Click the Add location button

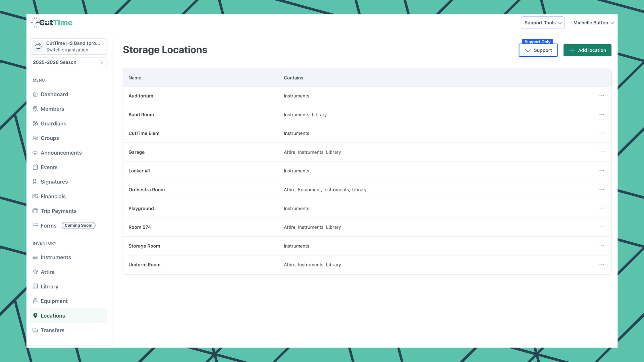tap(587, 50)
